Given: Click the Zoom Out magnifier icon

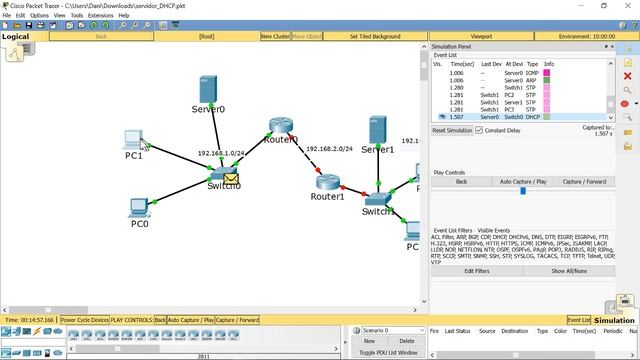Looking at the screenshot, I should (147, 25).
